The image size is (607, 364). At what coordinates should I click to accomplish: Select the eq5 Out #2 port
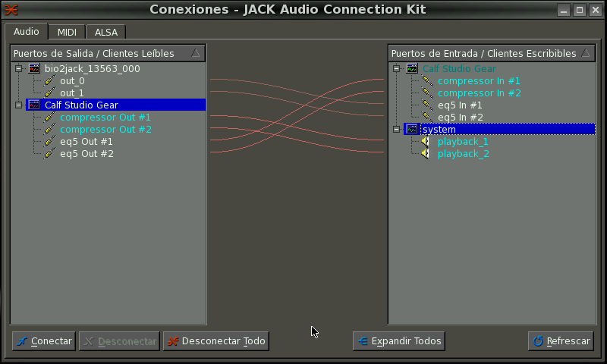point(86,154)
